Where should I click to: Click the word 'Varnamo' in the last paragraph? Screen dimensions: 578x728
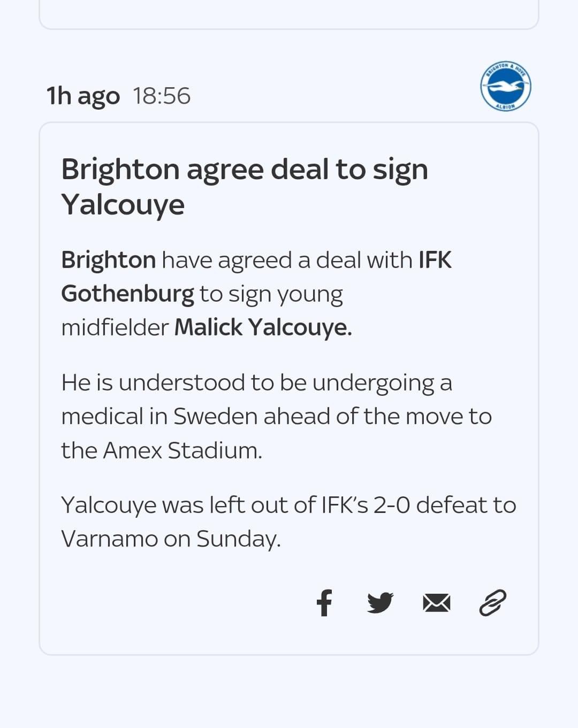click(109, 539)
